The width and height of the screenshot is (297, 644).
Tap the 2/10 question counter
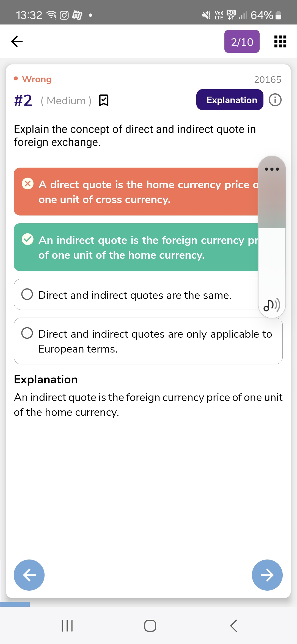(x=242, y=42)
